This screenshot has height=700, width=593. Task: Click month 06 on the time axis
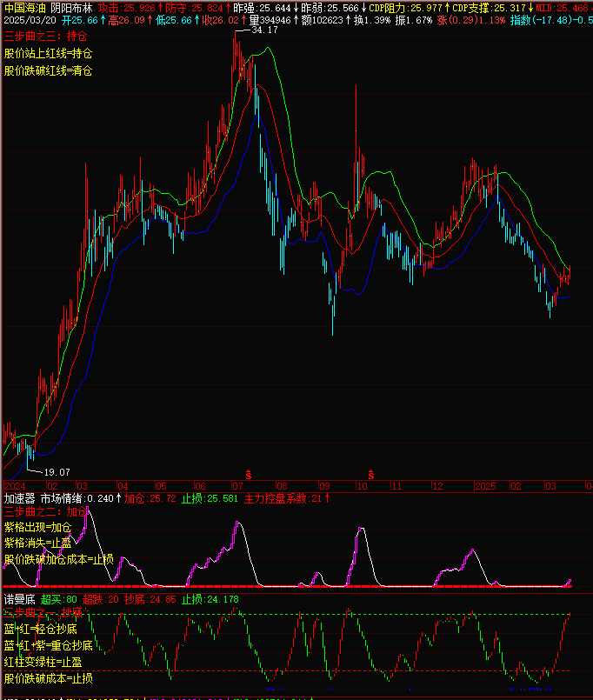point(200,486)
